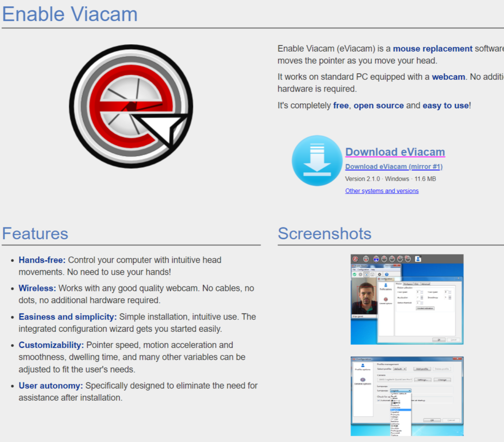504x442 pixels.
Task: Click the Screenshots section heading
Action: tap(324, 233)
